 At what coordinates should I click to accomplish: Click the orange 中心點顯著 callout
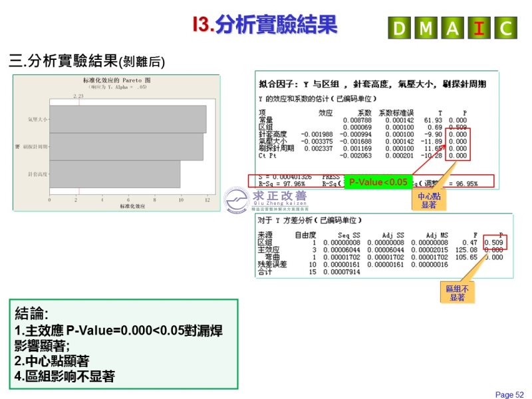tap(427, 198)
